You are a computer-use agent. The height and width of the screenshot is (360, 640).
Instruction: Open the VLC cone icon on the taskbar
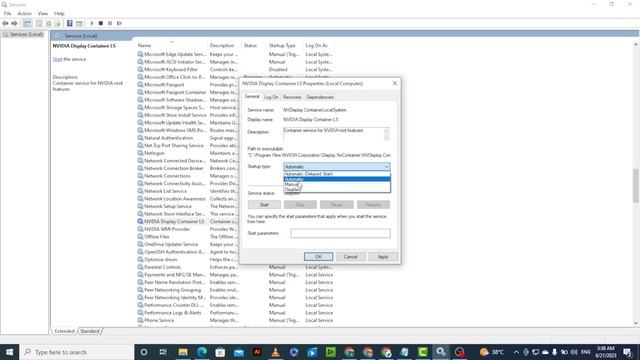(x=276, y=352)
